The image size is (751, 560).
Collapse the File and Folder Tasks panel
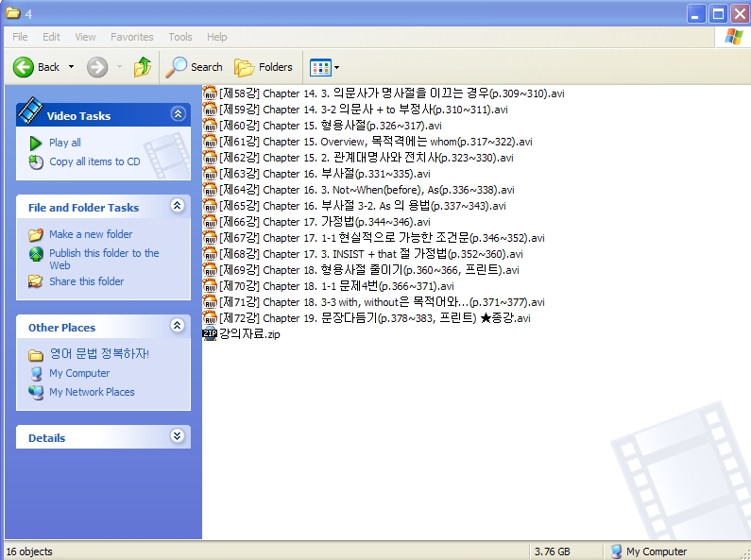[x=178, y=206]
